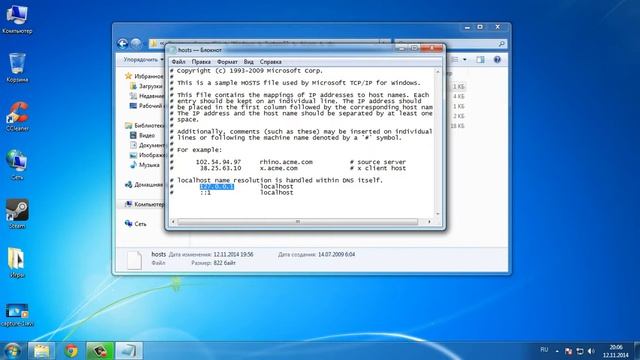
Task: Select Музыка library in Explorer sidebar
Action: (x=144, y=165)
